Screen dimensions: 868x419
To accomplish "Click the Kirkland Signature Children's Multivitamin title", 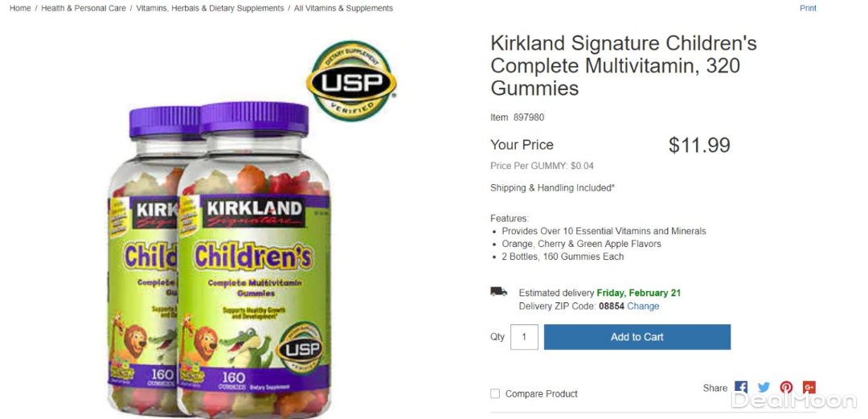I will tap(623, 65).
